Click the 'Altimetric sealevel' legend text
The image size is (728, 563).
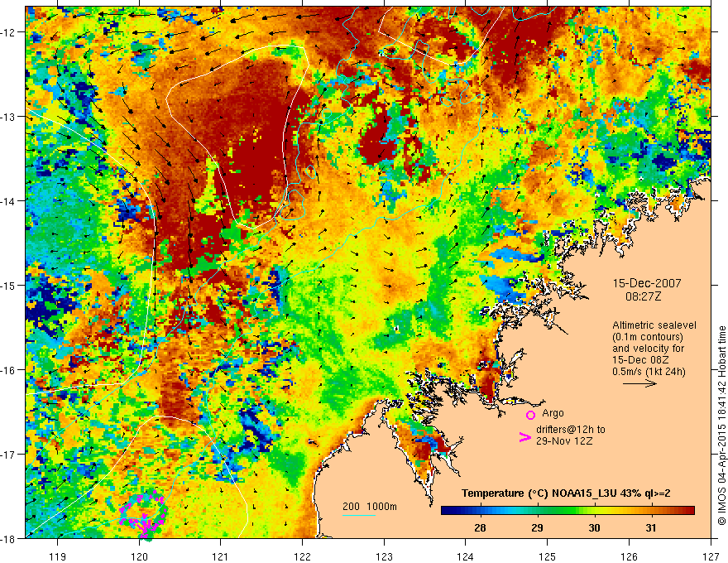coord(654,325)
